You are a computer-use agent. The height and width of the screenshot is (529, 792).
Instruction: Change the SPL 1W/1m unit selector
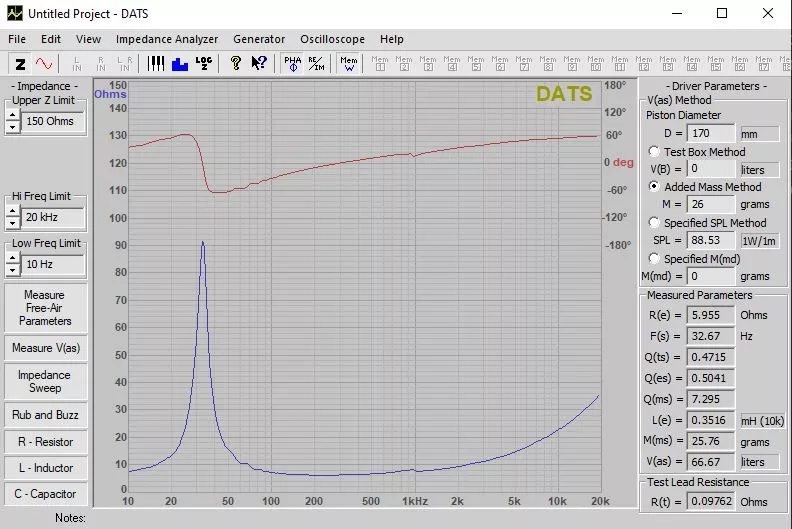(x=760, y=241)
